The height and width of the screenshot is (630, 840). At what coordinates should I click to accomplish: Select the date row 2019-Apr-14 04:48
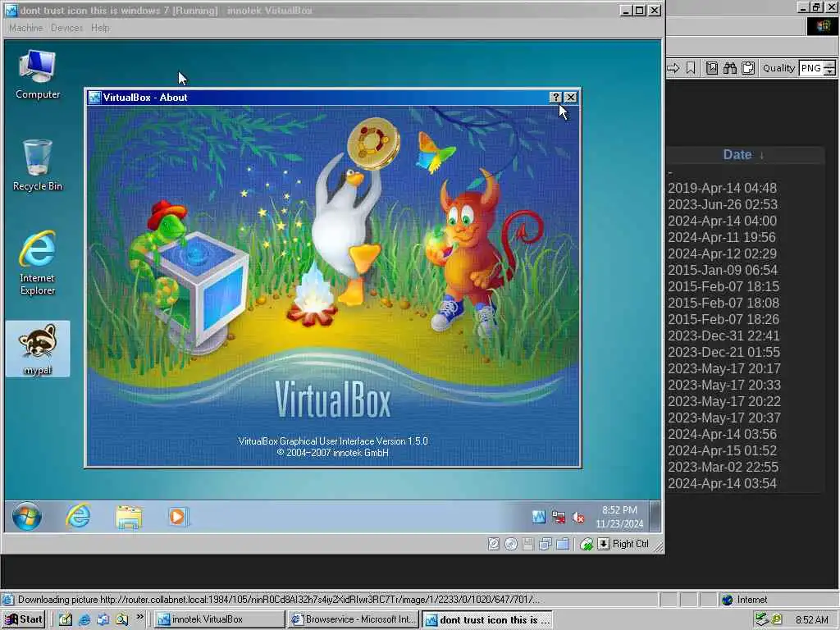click(x=722, y=188)
